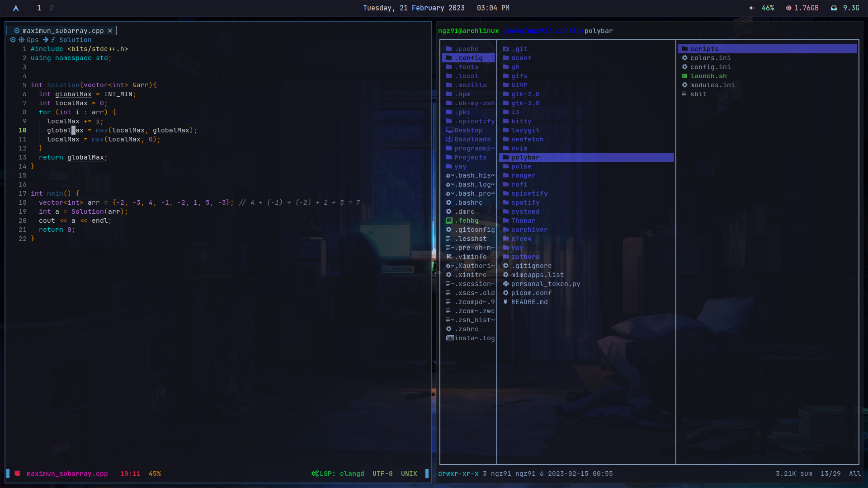Click the mode indicator icon in statusline
Viewport: 868px width, 488px height.
(x=18, y=474)
